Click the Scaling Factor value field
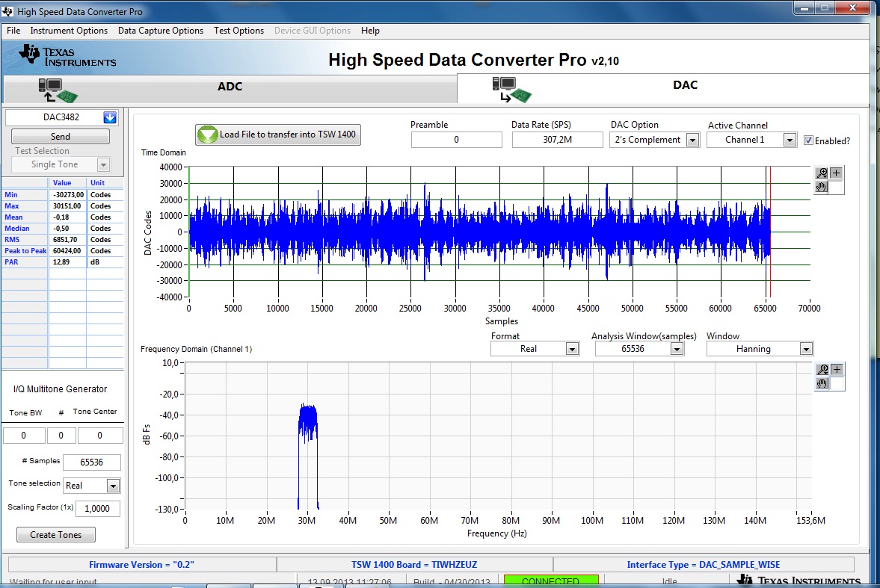This screenshot has width=880, height=588. 97,508
